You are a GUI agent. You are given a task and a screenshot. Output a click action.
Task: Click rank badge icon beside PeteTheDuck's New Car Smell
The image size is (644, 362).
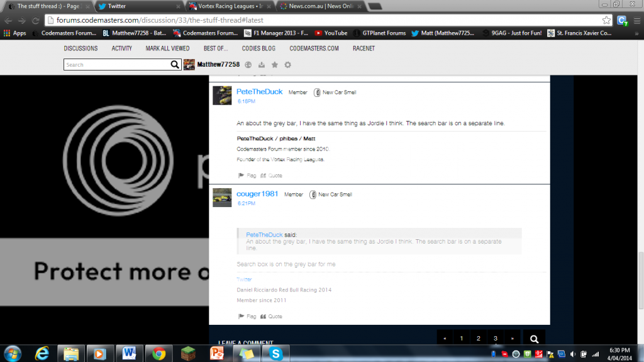[317, 93]
